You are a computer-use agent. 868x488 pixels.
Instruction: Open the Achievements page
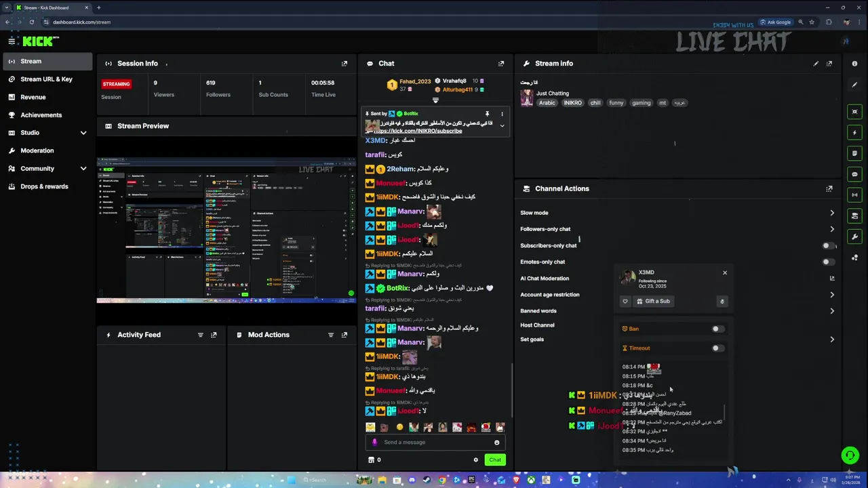click(47, 115)
